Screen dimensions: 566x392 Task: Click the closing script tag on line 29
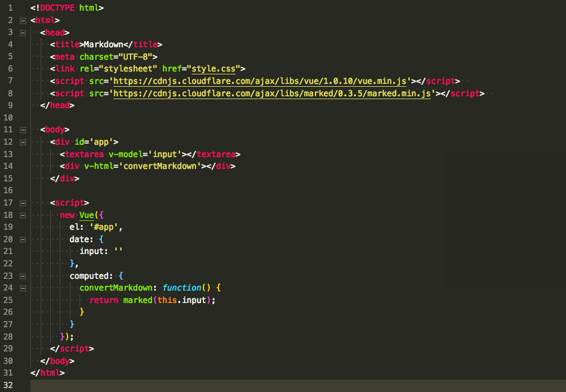click(x=72, y=348)
